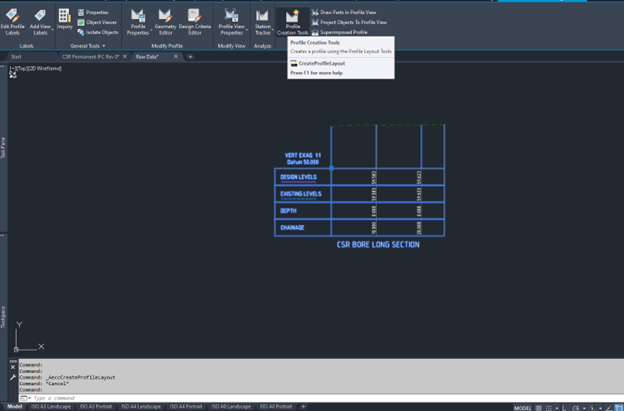Click the Profile Creation Tools icon
Screen dimensions: 624x411
[292, 17]
